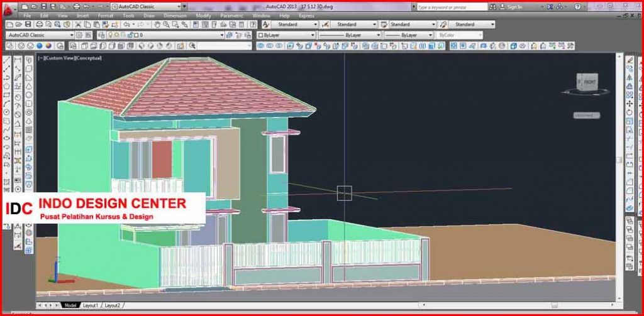Click Undo arrow in the standard toolbar
The width and height of the screenshot is (644, 316).
point(127,25)
